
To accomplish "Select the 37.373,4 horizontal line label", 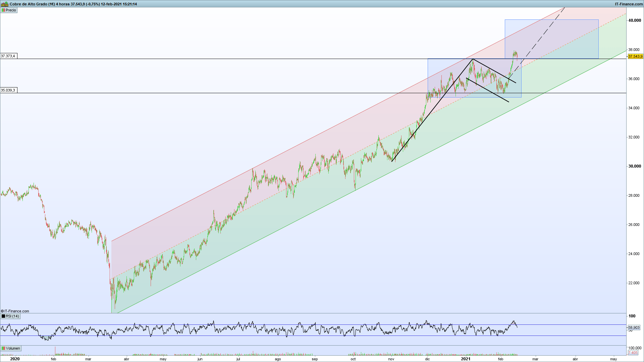I will point(8,56).
